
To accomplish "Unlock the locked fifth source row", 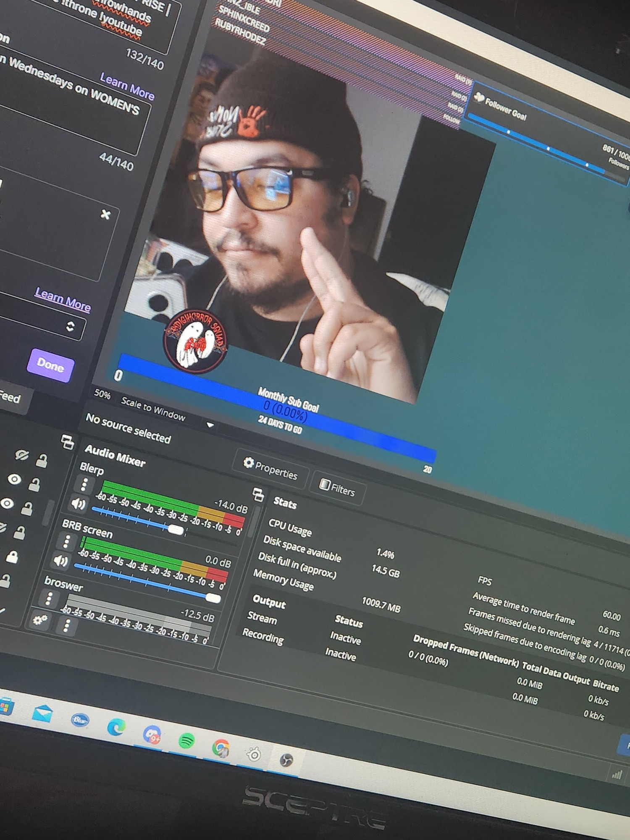I will (x=12, y=557).
